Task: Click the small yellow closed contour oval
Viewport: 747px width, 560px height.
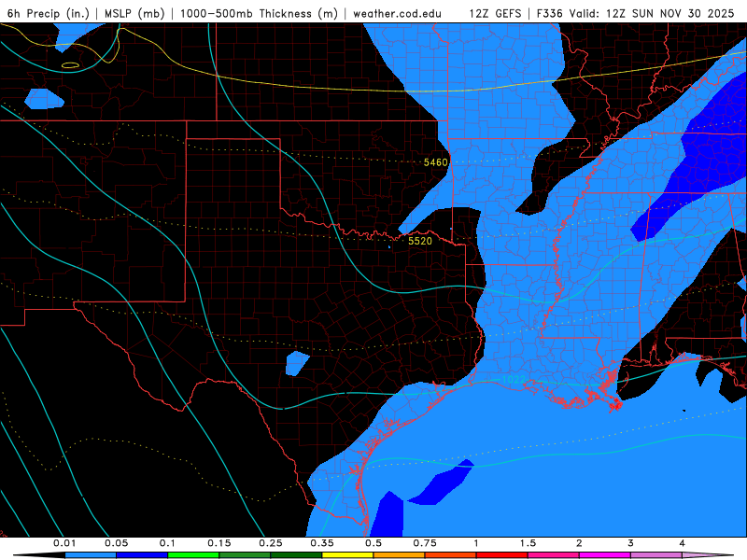Action: 70,65
